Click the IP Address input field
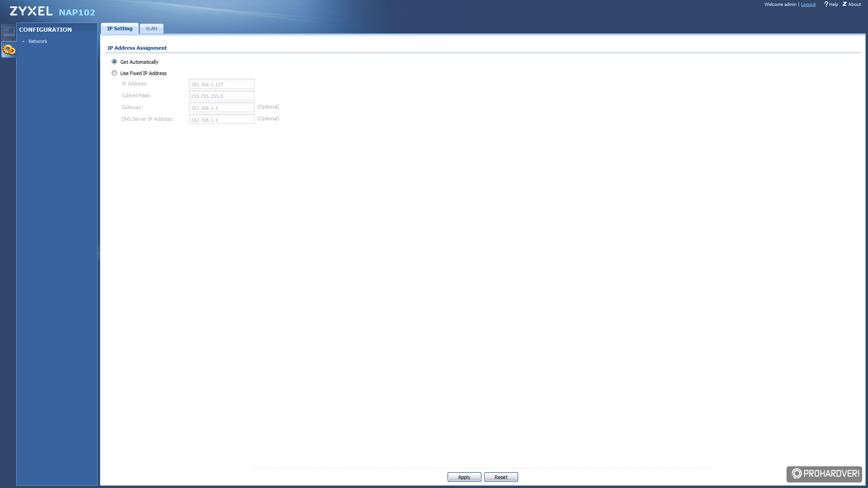Viewport: 868px width, 488px height. 222,84
